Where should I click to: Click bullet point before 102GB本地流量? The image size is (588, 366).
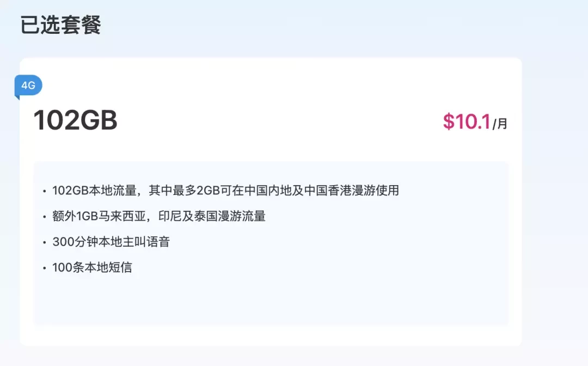tap(44, 191)
